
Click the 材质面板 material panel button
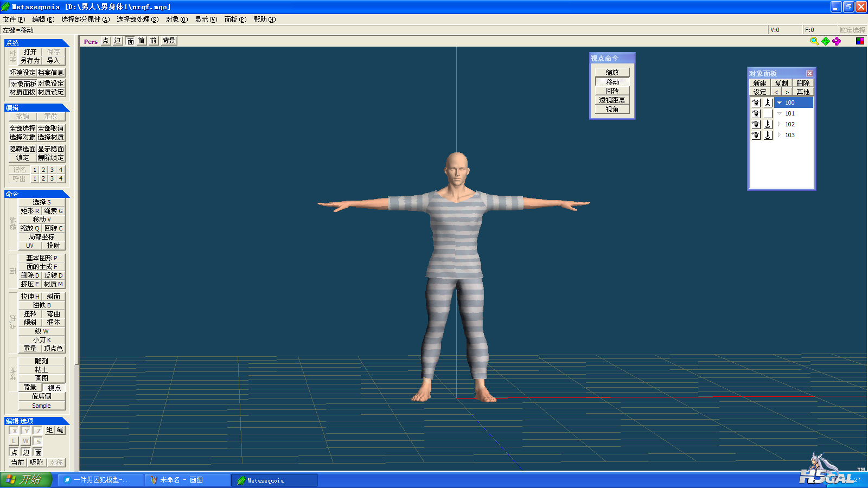[22, 92]
